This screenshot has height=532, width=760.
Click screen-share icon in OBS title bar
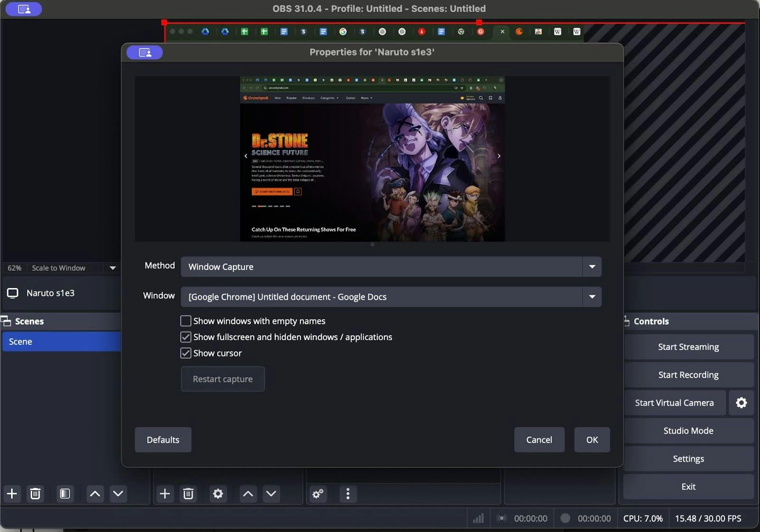[24, 9]
